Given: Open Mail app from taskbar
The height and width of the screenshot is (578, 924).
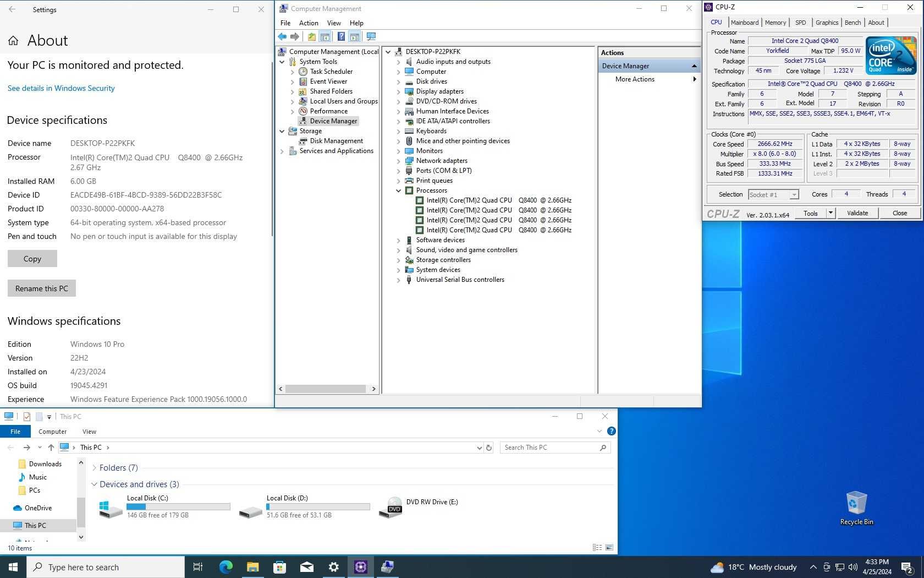Looking at the screenshot, I should point(306,567).
